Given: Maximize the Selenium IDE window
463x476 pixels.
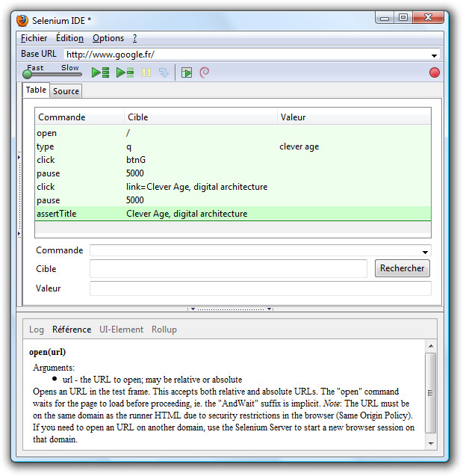Looking at the screenshot, I should point(403,17).
